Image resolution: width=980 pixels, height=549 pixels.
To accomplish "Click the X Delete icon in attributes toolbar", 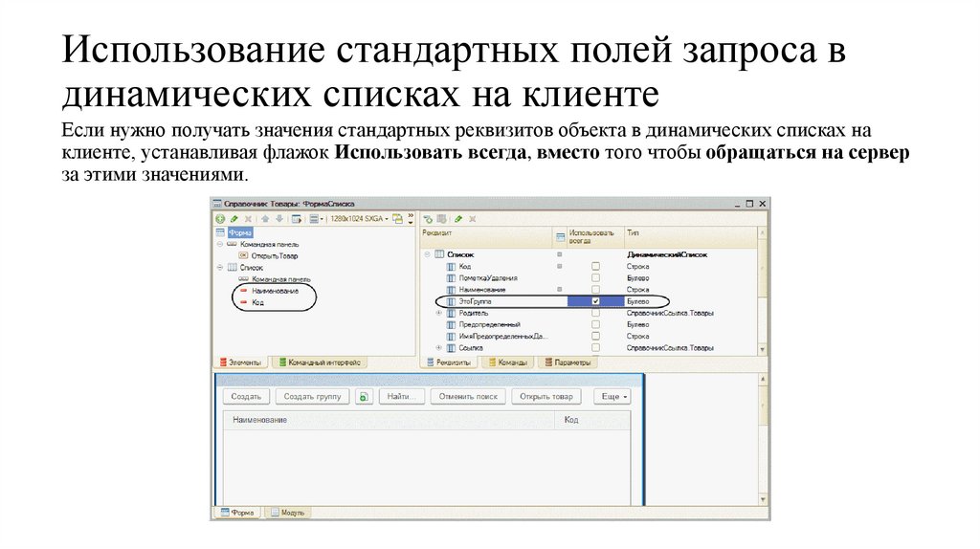I will 473,219.
